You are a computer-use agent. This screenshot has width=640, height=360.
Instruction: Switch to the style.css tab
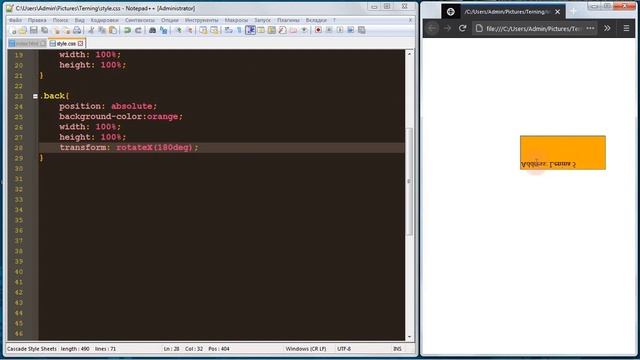(x=66, y=43)
